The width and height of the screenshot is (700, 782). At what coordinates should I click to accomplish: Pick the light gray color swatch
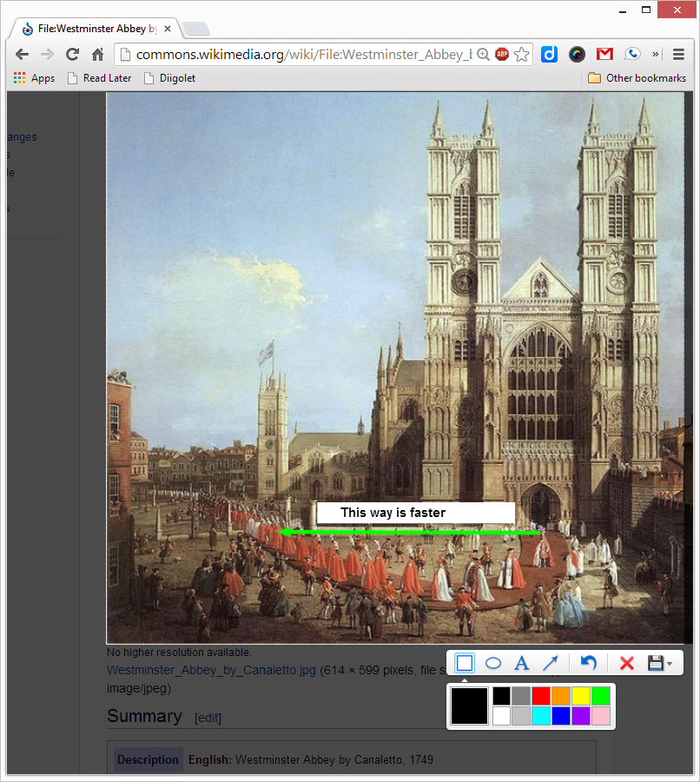pos(521,716)
